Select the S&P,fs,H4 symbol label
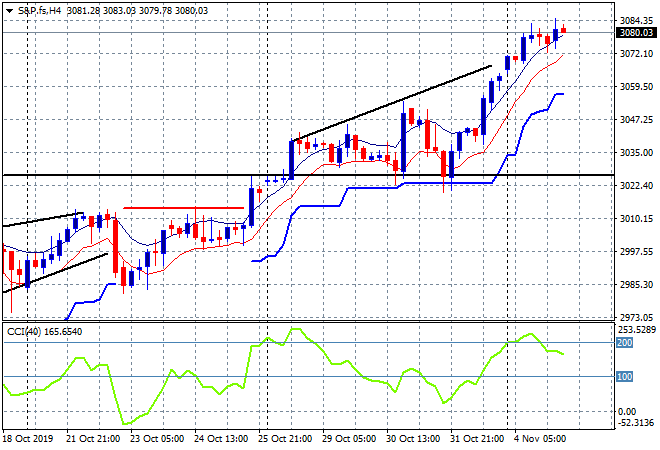Image resolution: width=660 pixels, height=450 pixels. (x=40, y=11)
